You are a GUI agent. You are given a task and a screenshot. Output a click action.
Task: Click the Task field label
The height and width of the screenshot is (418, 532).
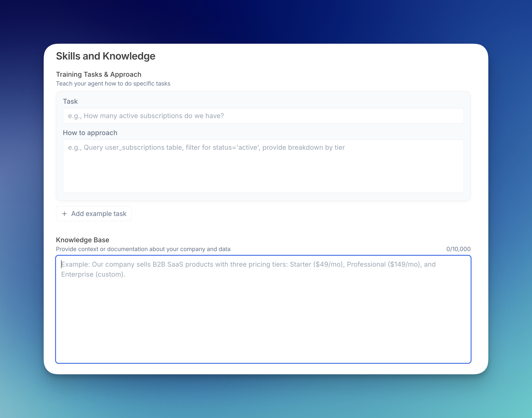point(70,101)
